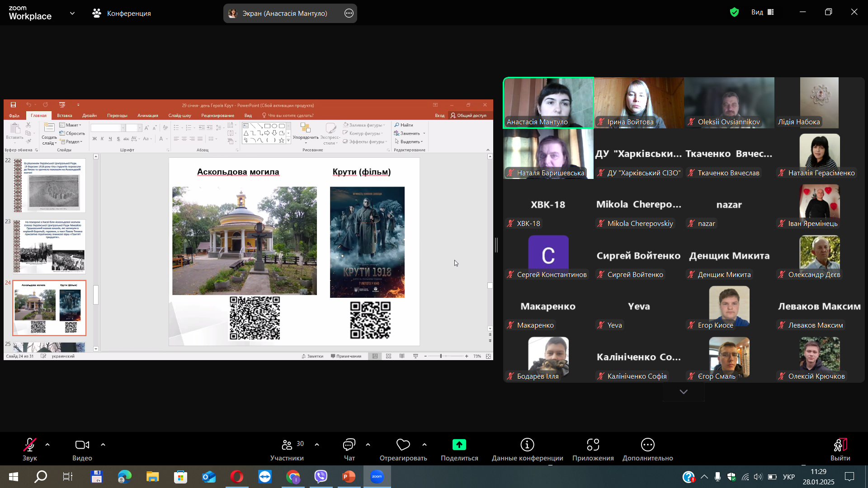Open Viber from the taskbar
Screen dimensions: 868x488
coord(321,477)
